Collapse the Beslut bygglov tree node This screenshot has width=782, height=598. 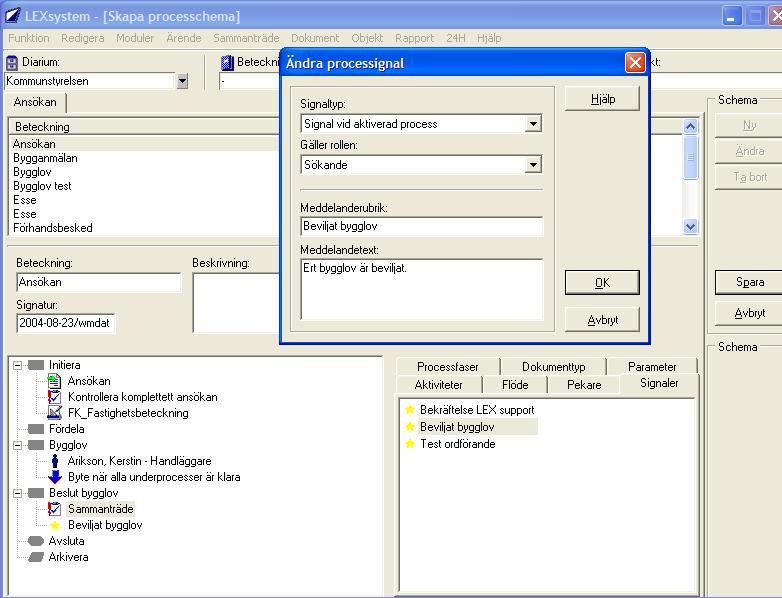[17, 493]
